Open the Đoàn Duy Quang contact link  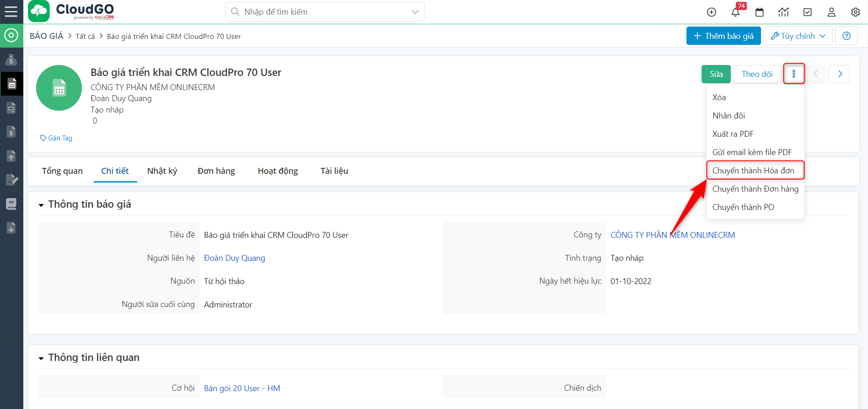click(234, 258)
